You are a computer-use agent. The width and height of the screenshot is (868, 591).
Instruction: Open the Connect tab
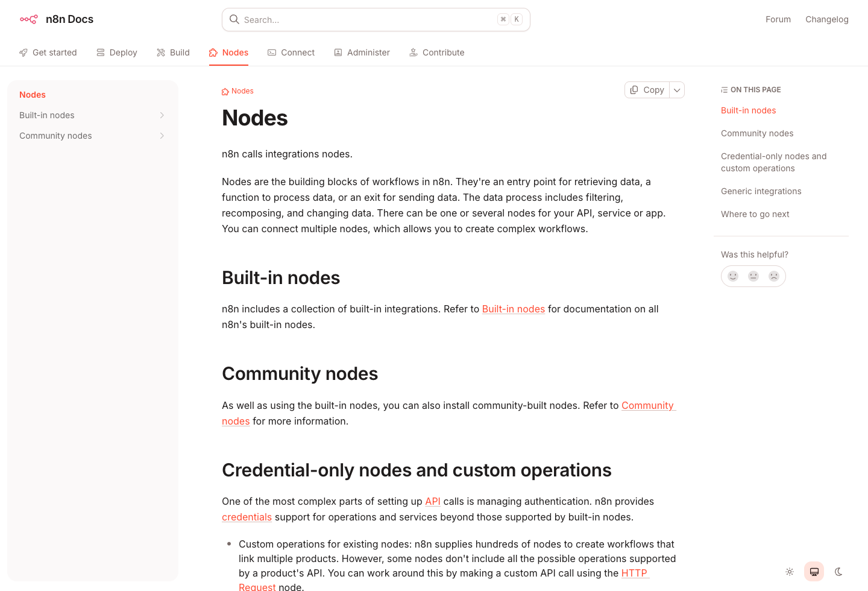[x=291, y=52]
